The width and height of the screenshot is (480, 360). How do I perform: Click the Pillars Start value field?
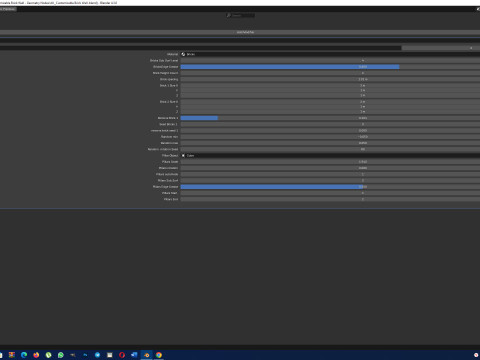tap(330, 193)
